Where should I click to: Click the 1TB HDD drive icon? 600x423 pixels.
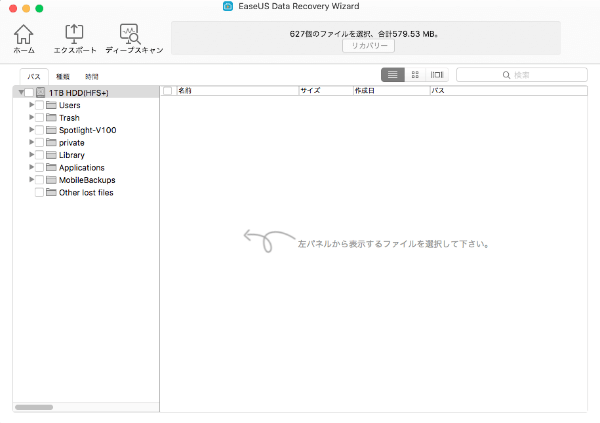tap(41, 93)
